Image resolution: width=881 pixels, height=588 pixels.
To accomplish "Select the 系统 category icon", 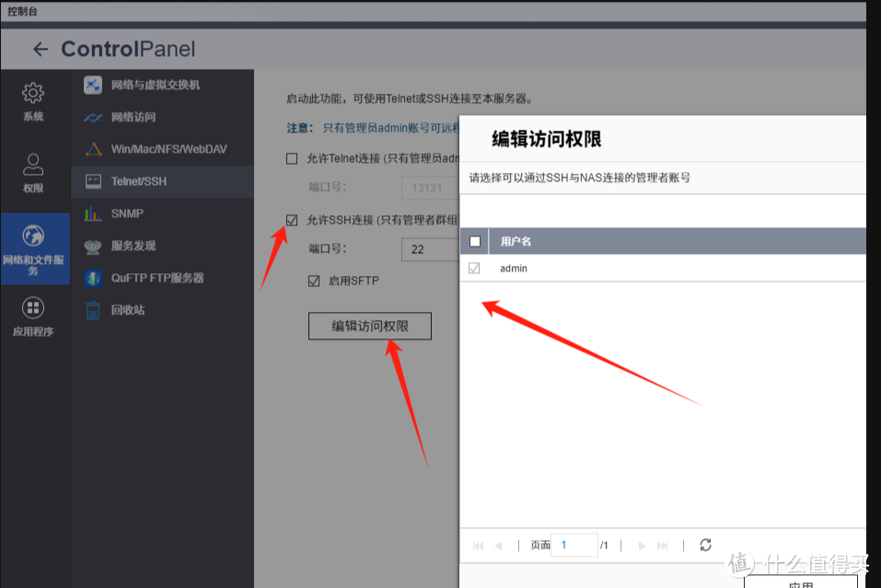I will click(x=33, y=103).
